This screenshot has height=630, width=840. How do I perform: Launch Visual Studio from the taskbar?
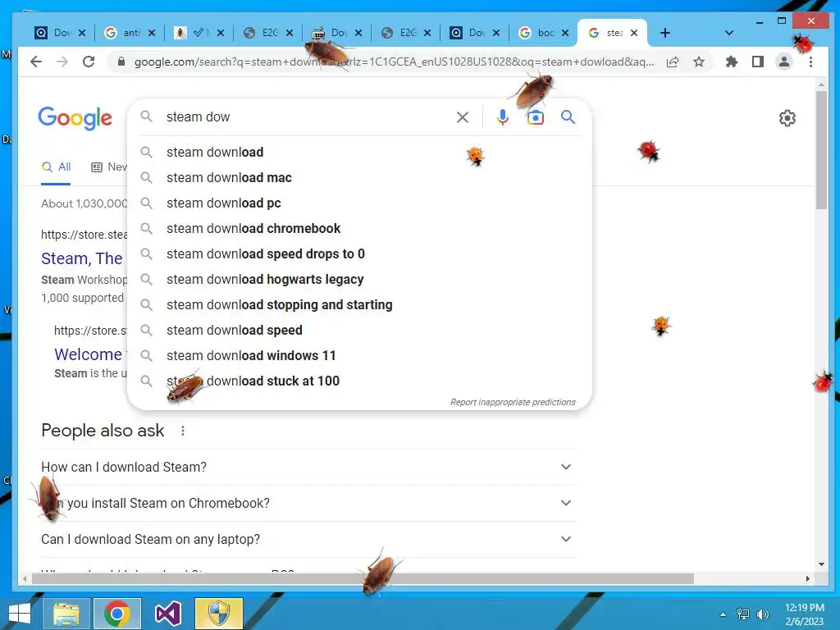(167, 614)
